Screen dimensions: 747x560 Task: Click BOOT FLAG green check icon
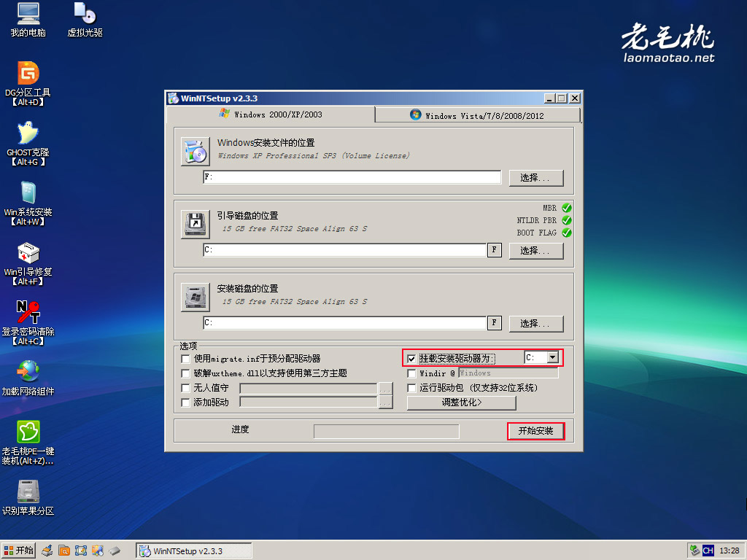(566, 233)
